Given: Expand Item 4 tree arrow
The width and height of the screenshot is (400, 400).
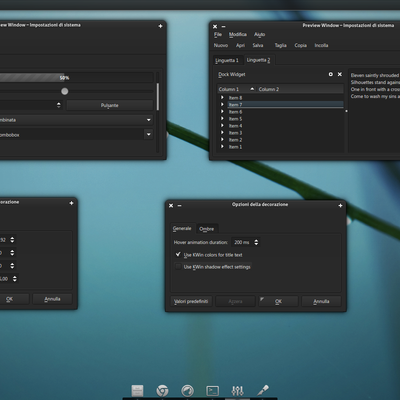Looking at the screenshot, I should tap(222, 125).
